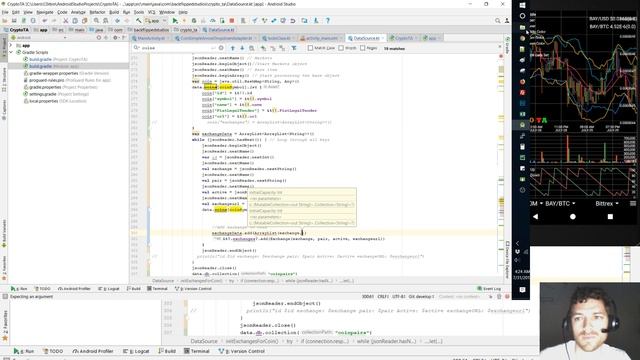
Task: Open the VCS menu
Action: [151, 12]
